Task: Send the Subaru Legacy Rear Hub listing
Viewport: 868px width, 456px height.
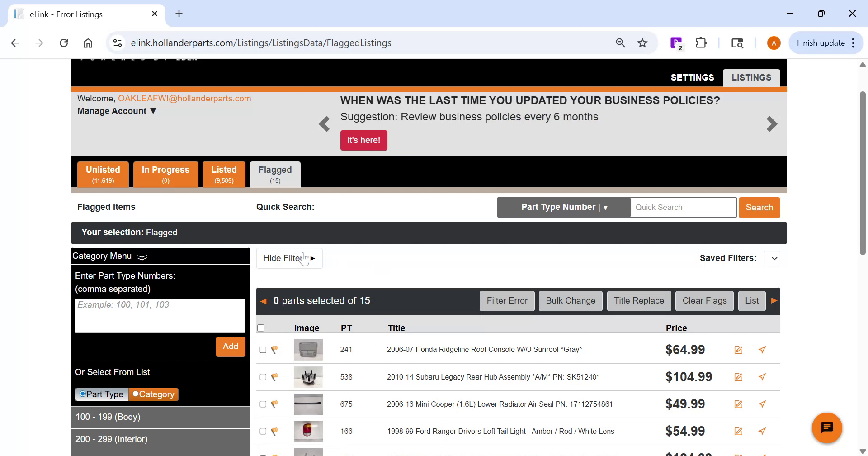Action: click(x=762, y=376)
